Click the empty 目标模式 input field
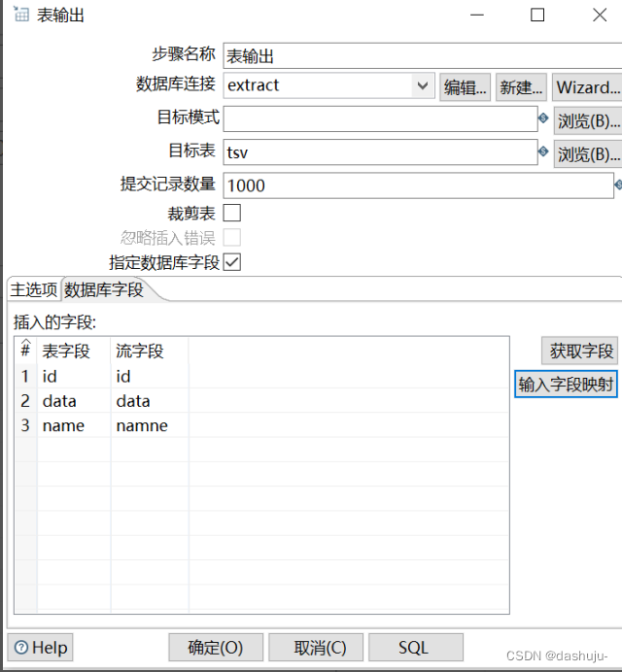The image size is (622, 672). click(381, 118)
